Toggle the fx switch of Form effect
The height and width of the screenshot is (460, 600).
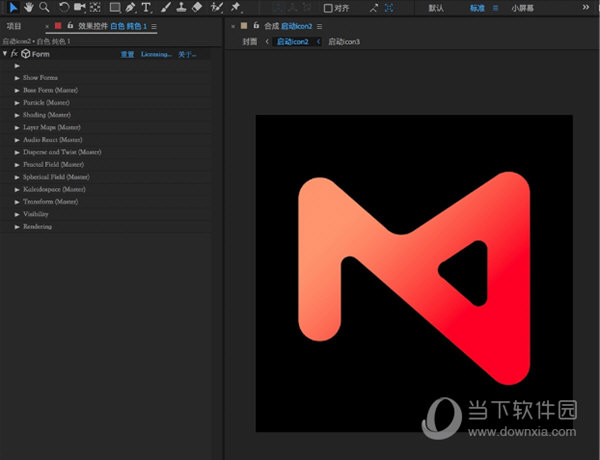coord(14,54)
